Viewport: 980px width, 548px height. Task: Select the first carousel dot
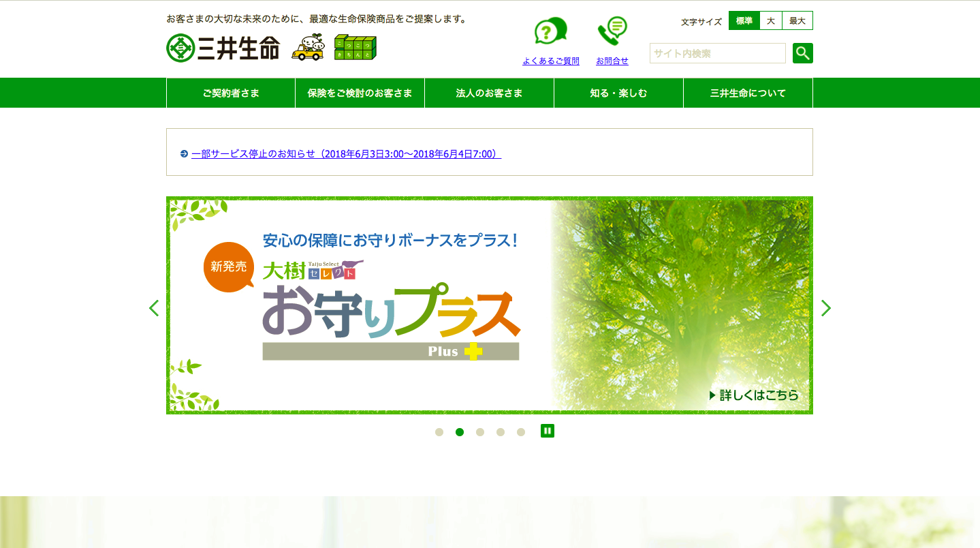pos(439,432)
